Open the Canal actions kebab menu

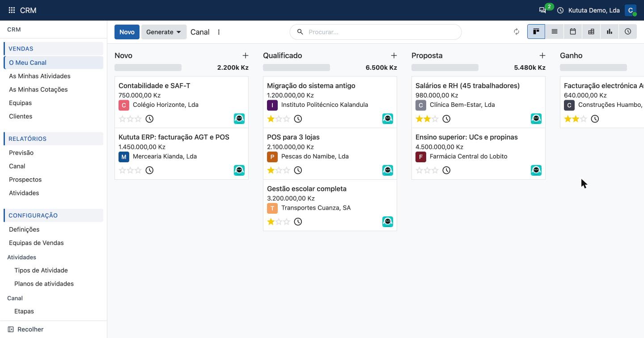click(219, 32)
